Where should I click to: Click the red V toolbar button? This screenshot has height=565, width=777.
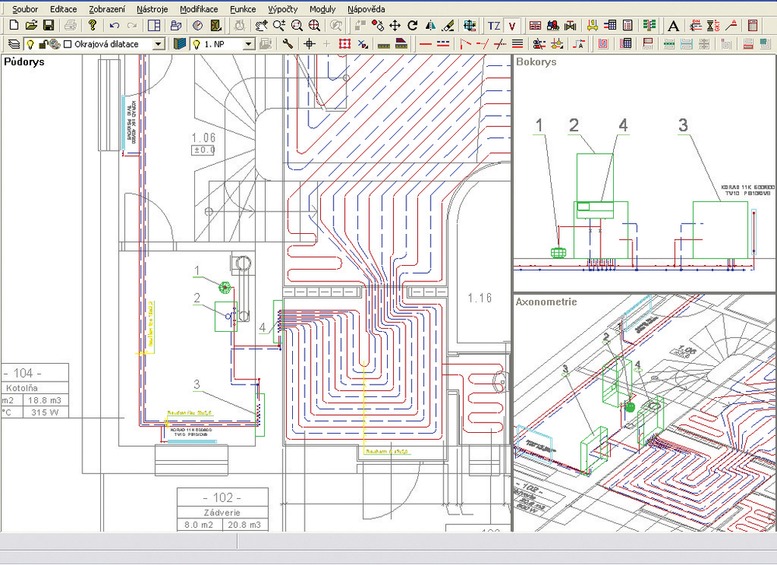[x=513, y=25]
